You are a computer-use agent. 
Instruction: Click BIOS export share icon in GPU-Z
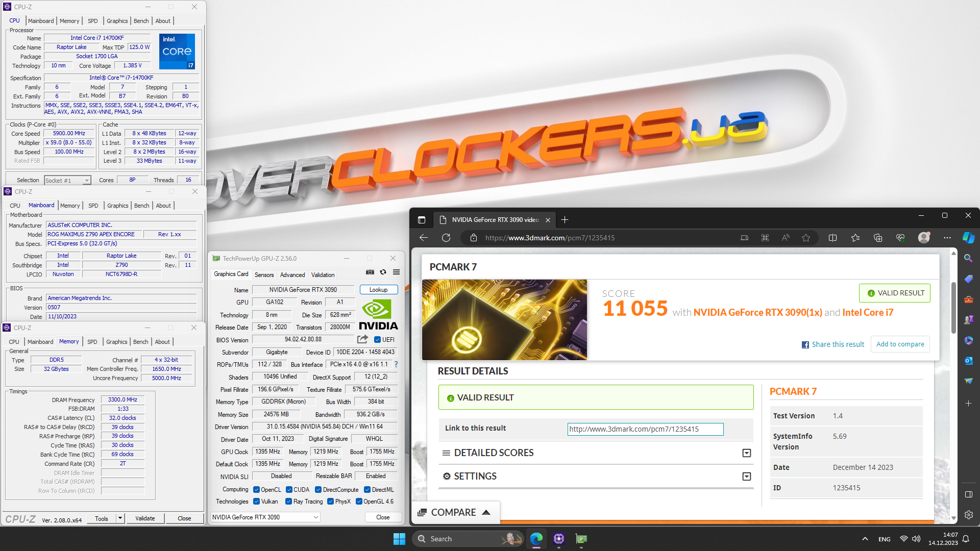click(362, 339)
